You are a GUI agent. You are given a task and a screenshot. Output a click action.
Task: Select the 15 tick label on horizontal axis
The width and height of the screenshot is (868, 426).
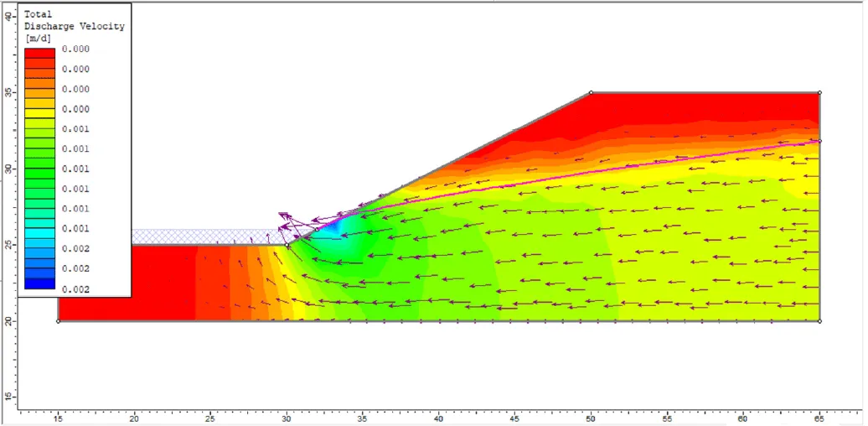click(x=58, y=417)
